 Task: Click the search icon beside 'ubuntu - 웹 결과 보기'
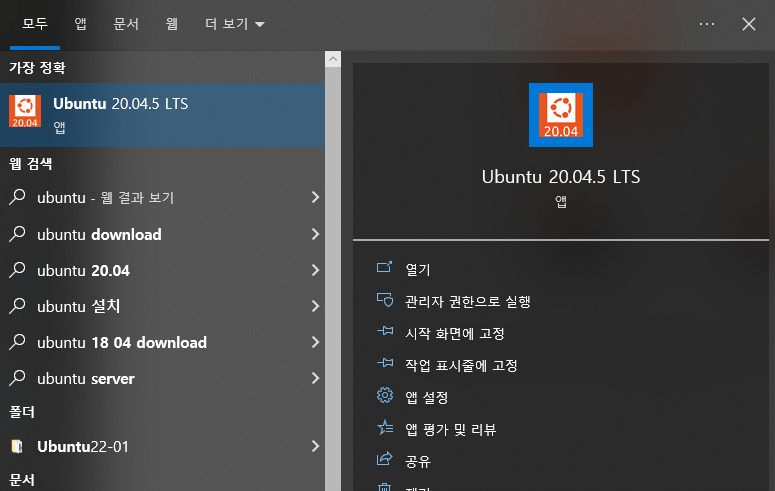coord(17,197)
